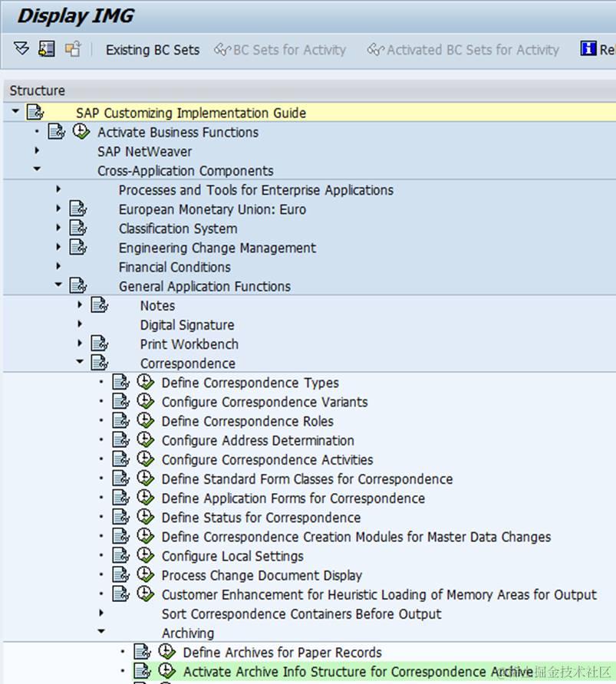
Task: Open documentation icon for European Monetary Union: Euro
Action: [x=78, y=209]
